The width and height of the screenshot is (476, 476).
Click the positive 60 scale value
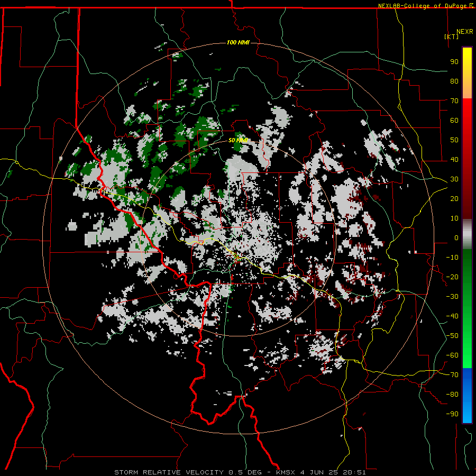coord(454,121)
